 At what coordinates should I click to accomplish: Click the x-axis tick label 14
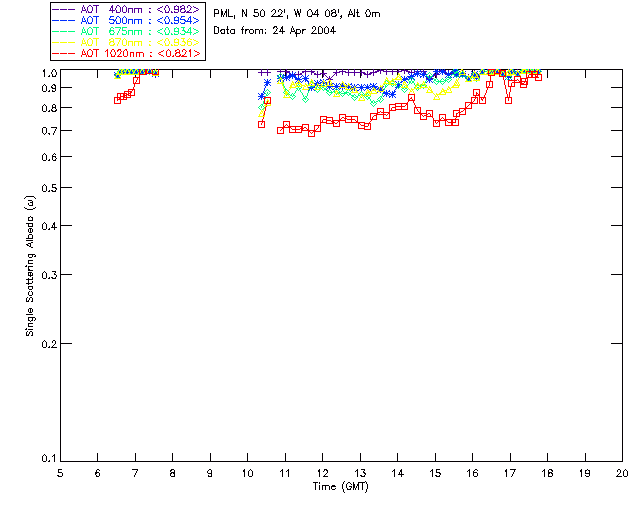tap(398, 473)
